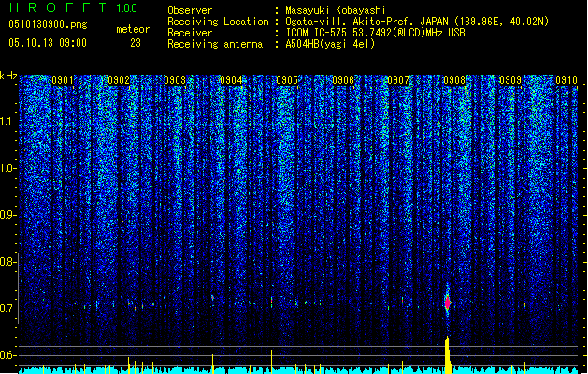Click the meteor count value 23
The width and height of the screenshot is (588, 374).
coord(136,43)
